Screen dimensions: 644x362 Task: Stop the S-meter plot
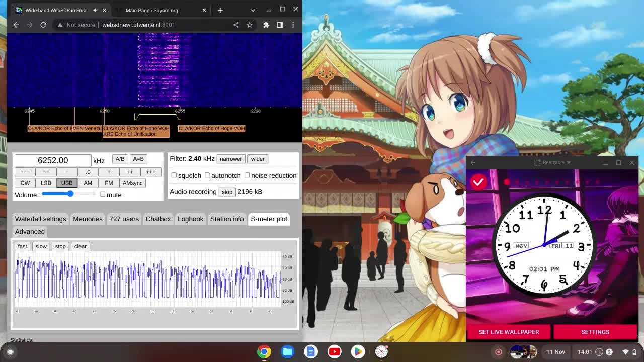(60, 246)
